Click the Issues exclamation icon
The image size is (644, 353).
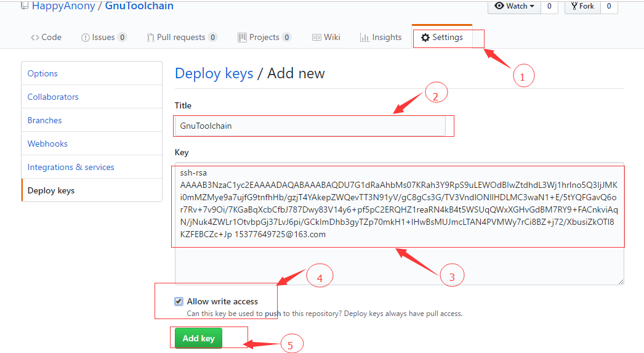coord(85,38)
